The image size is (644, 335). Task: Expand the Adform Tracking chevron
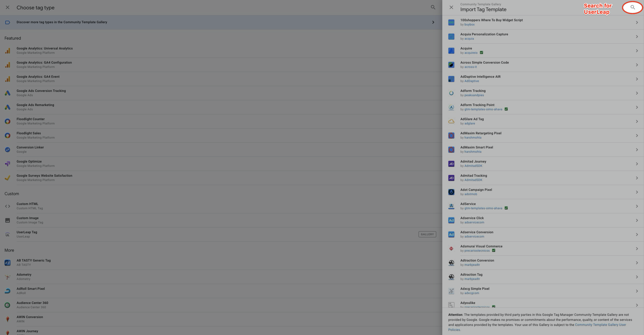[637, 93]
